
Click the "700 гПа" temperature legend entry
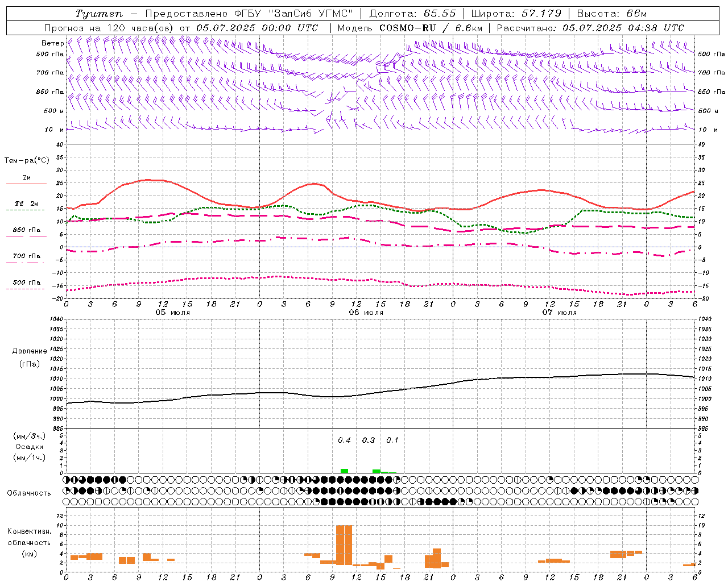(26, 256)
